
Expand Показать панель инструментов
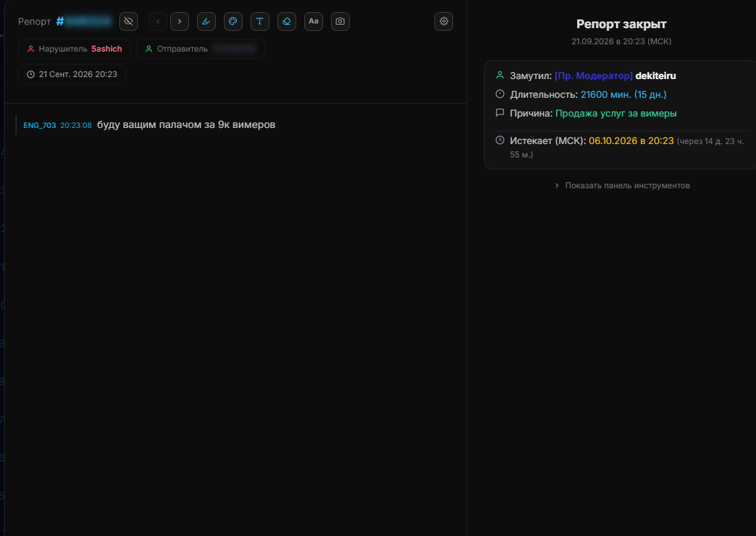[x=622, y=186]
